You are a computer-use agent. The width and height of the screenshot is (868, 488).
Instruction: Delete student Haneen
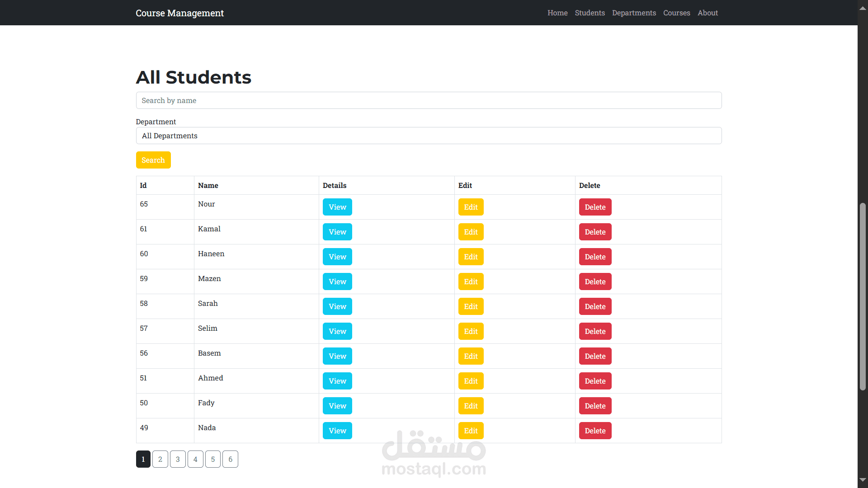595,257
